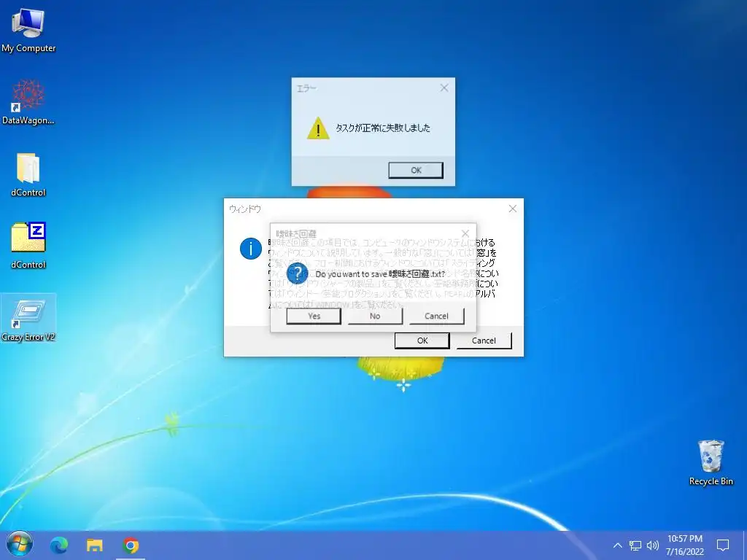Click Yes in the save prompt
Screen dimensions: 747x560
click(x=314, y=316)
